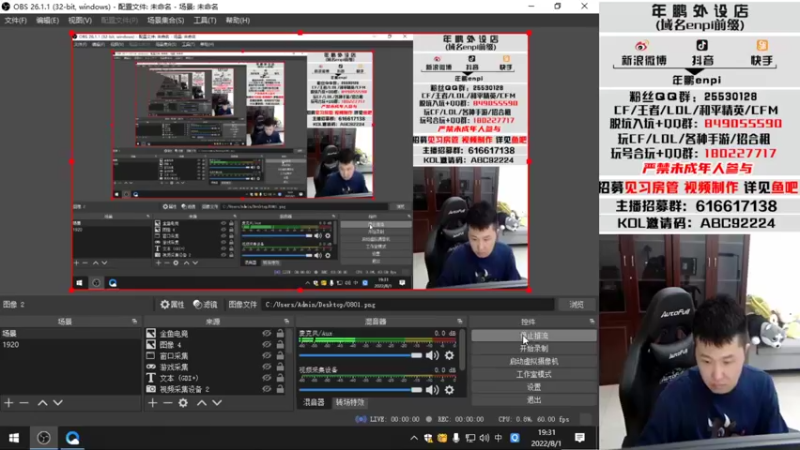Open the 帮助(H) menu

(238, 20)
